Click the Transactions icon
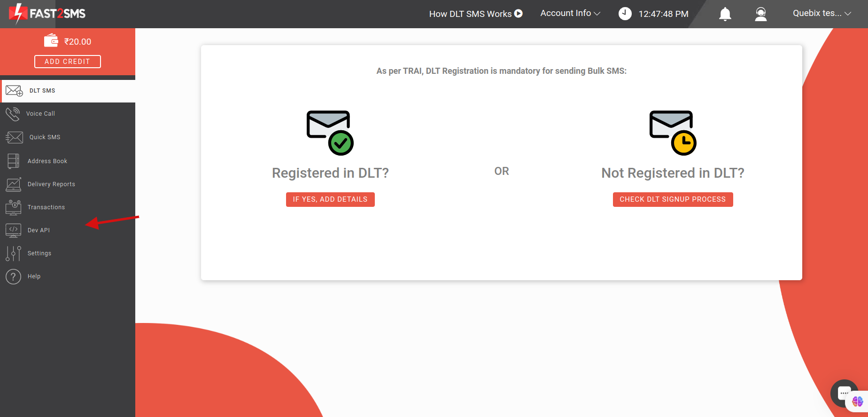Viewport: 868px width, 417px height. point(13,207)
